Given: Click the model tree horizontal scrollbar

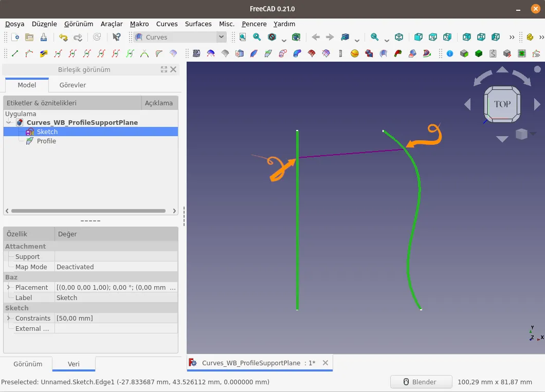Looking at the screenshot, I should click(x=88, y=211).
